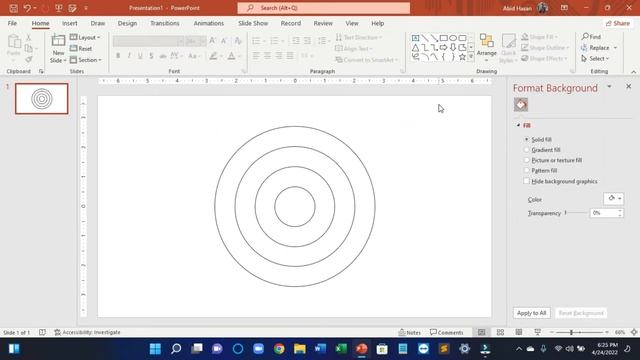Open the Help tab
This screenshot has height=360, width=640.
point(378,23)
